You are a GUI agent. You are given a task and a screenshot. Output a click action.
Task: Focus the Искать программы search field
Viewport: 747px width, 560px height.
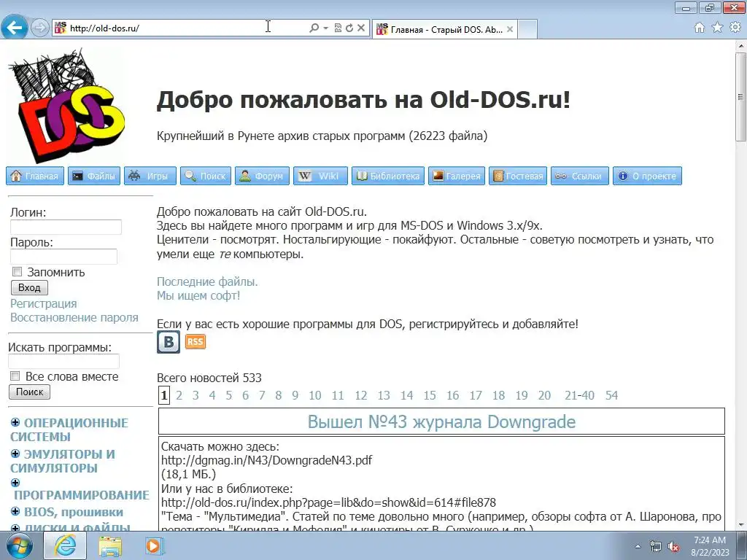[64, 362]
